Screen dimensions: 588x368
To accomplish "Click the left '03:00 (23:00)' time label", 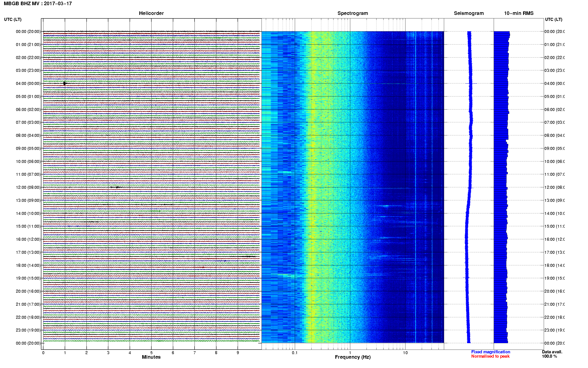I will coord(28,70).
